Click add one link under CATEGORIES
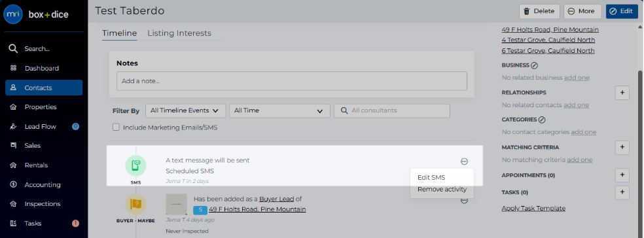644x238 pixels. coord(584,132)
